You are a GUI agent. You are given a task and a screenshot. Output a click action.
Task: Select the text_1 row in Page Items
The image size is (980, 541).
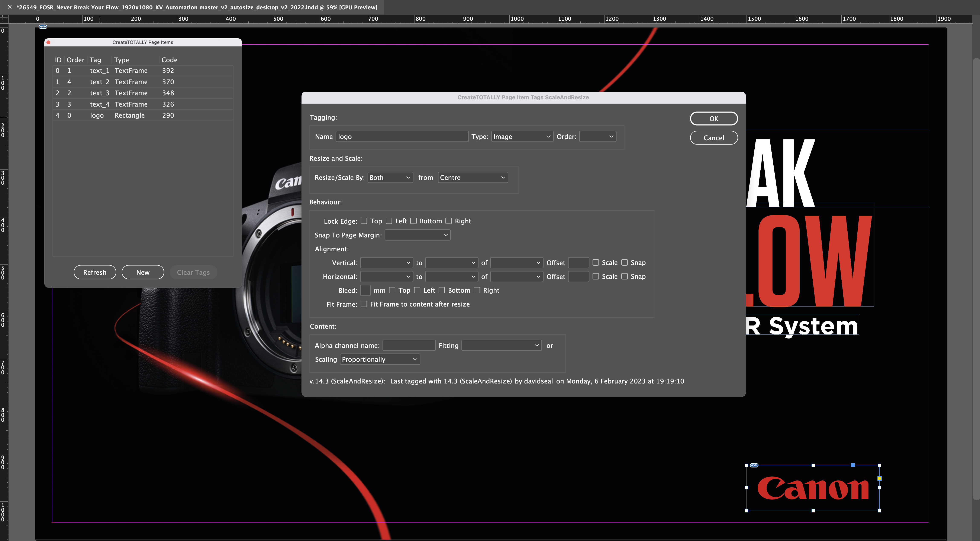click(143, 71)
